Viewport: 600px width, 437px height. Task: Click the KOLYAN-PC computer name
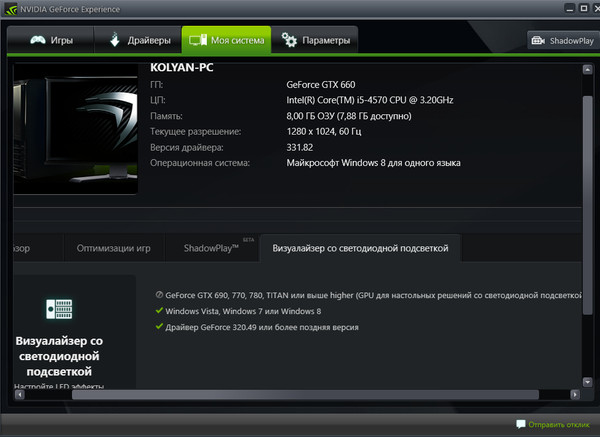[x=182, y=67]
